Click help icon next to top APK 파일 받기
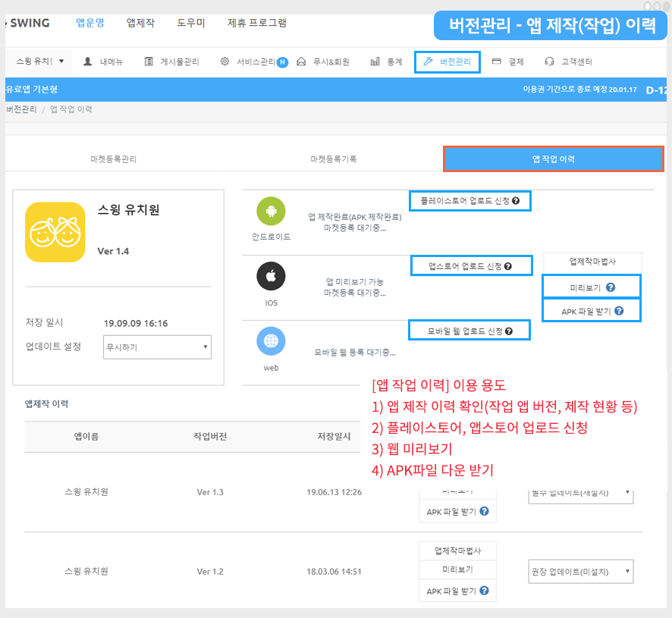 619,311
